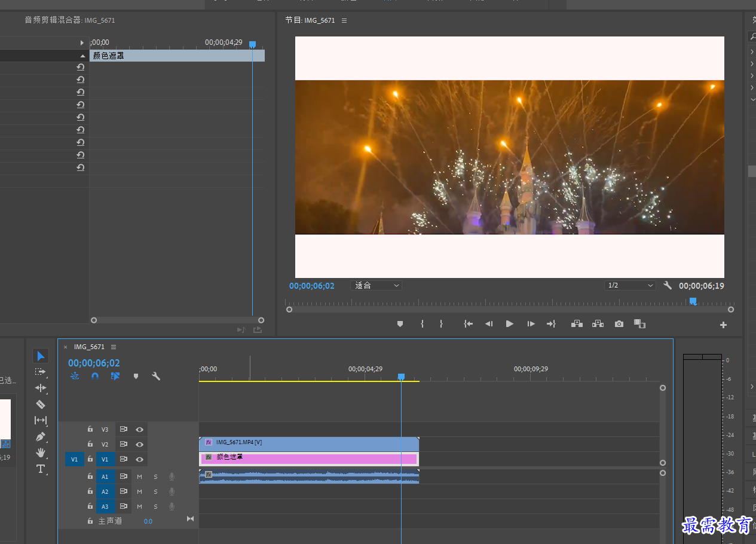Add marker in Program monitor
756x544 pixels.
400,324
